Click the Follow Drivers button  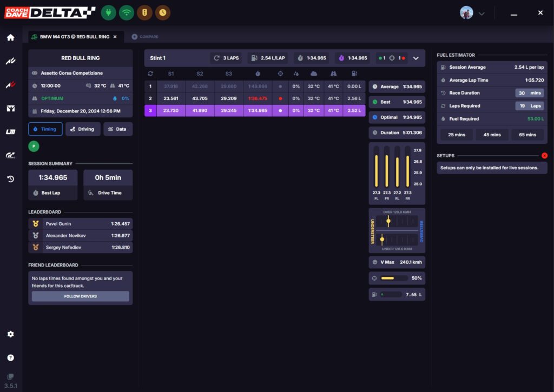click(x=80, y=296)
